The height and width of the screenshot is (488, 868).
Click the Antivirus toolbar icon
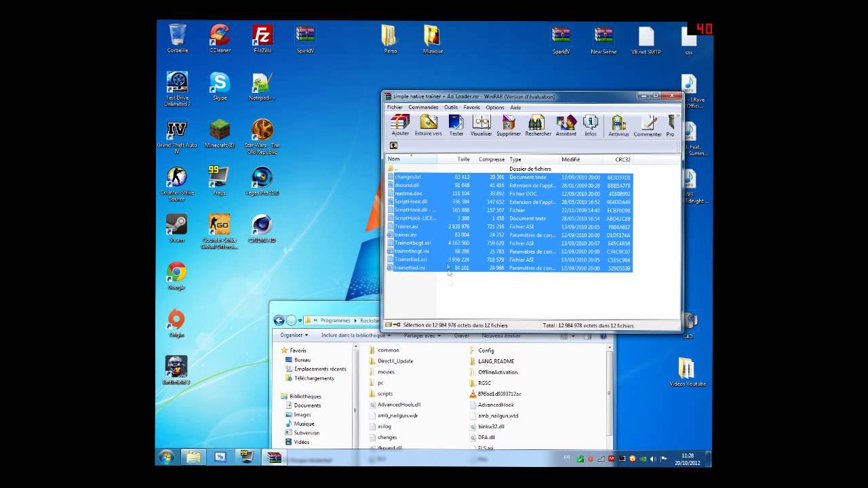pyautogui.click(x=618, y=125)
